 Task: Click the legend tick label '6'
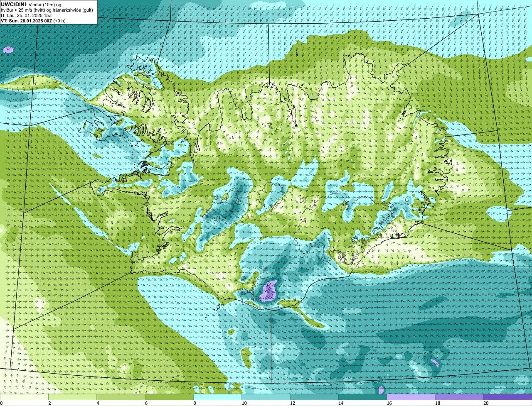coord(146,403)
